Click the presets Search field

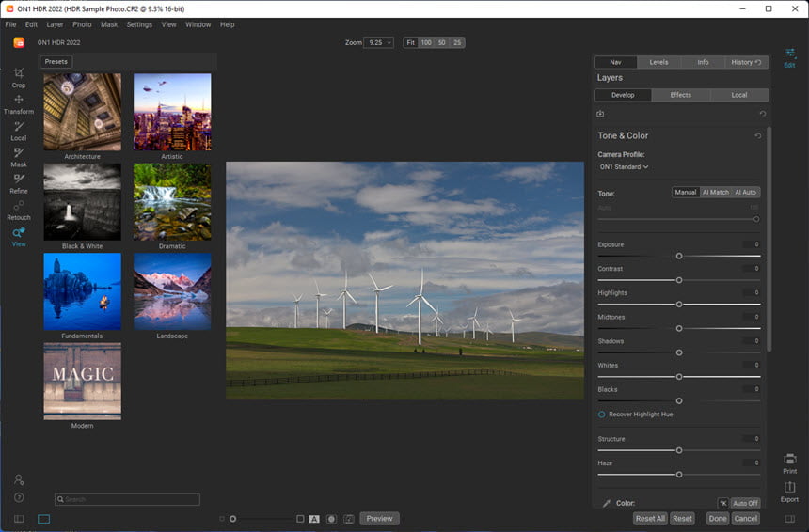click(127, 499)
